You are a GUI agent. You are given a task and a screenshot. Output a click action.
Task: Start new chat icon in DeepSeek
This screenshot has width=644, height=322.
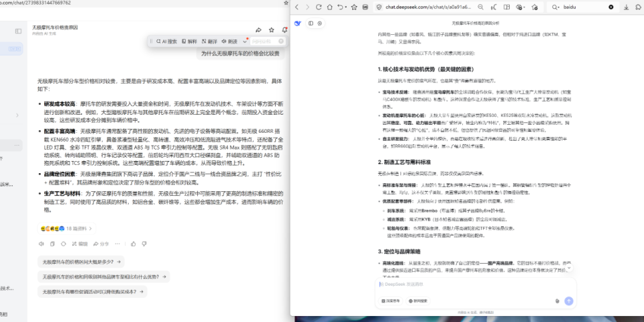(319, 23)
